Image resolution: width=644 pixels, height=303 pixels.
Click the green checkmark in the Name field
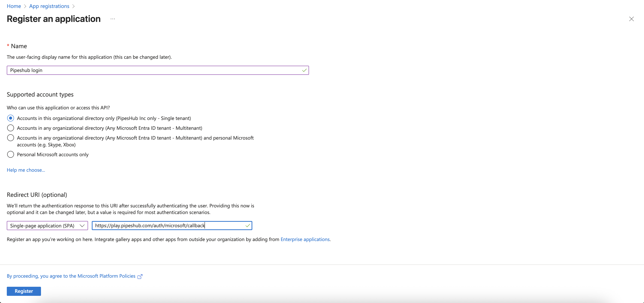coord(304,70)
